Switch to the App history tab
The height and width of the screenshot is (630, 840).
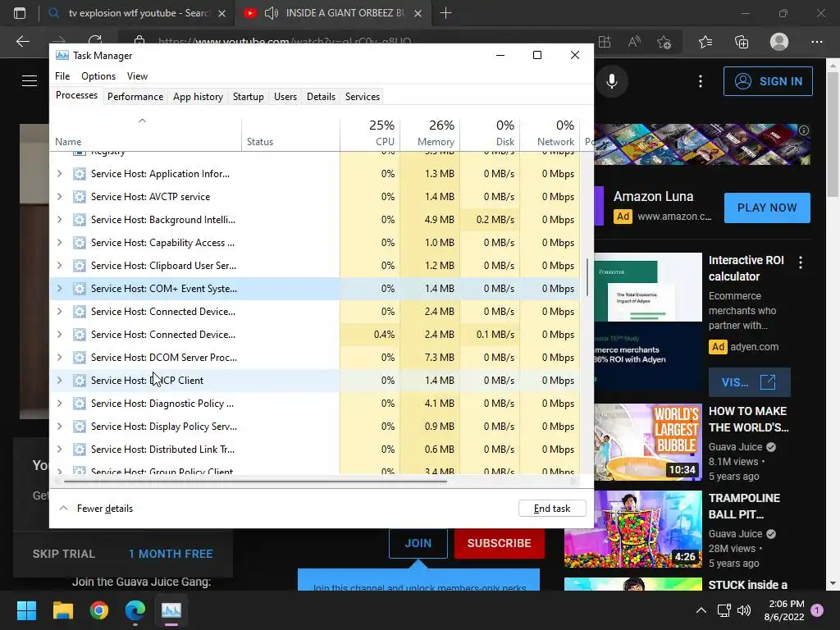(198, 97)
